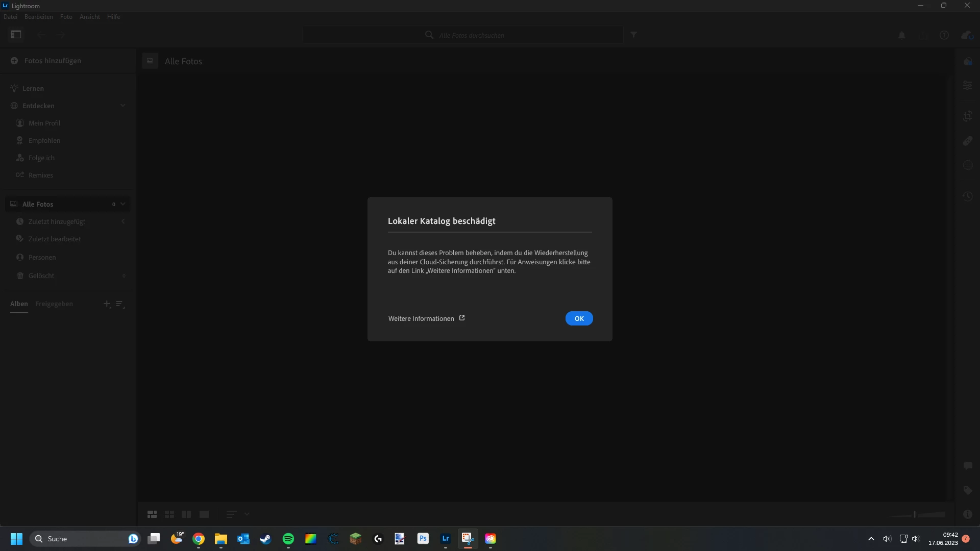This screenshot has height=551, width=980.
Task: Open the edit sliders panel icon
Action: (x=967, y=85)
